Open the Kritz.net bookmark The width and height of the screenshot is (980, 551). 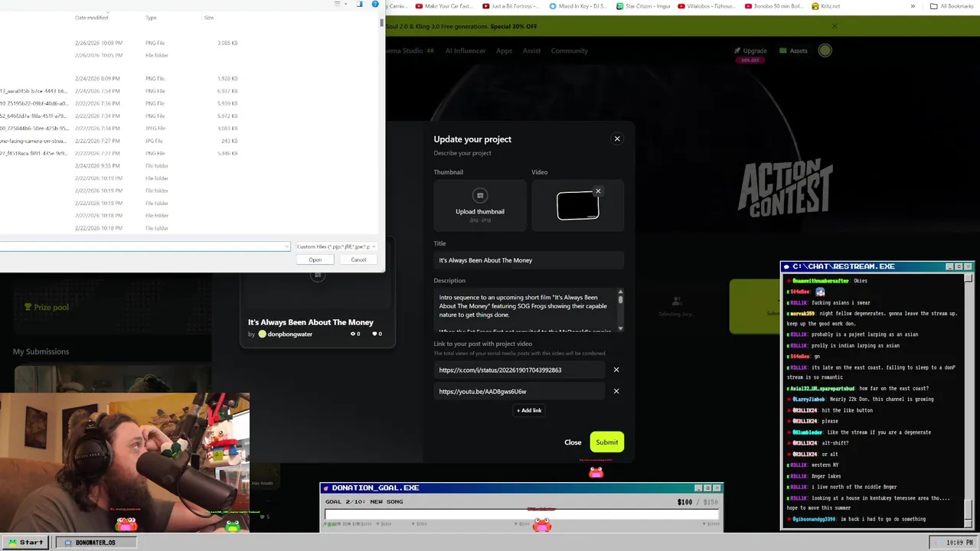point(825,6)
